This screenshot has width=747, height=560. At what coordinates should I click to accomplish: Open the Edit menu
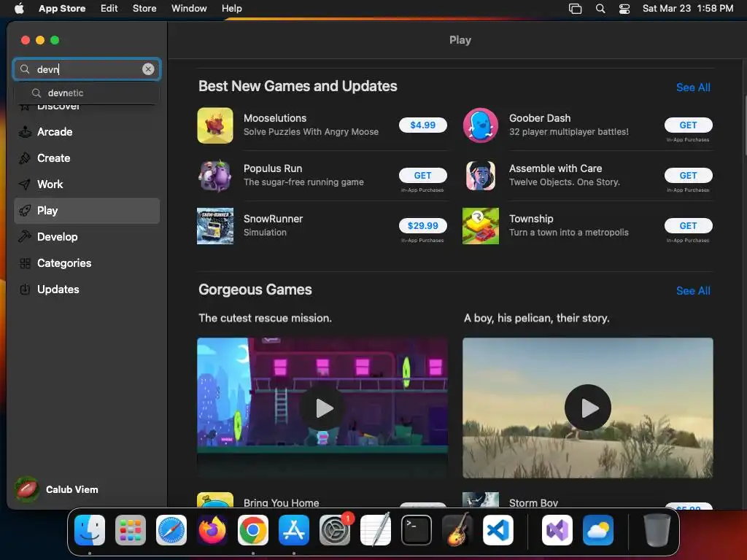pos(109,8)
